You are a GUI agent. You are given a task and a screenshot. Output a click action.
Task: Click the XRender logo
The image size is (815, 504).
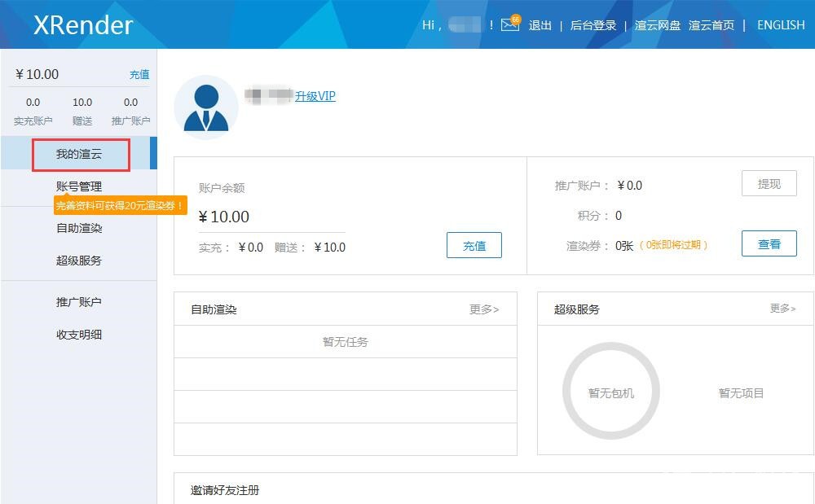82,24
